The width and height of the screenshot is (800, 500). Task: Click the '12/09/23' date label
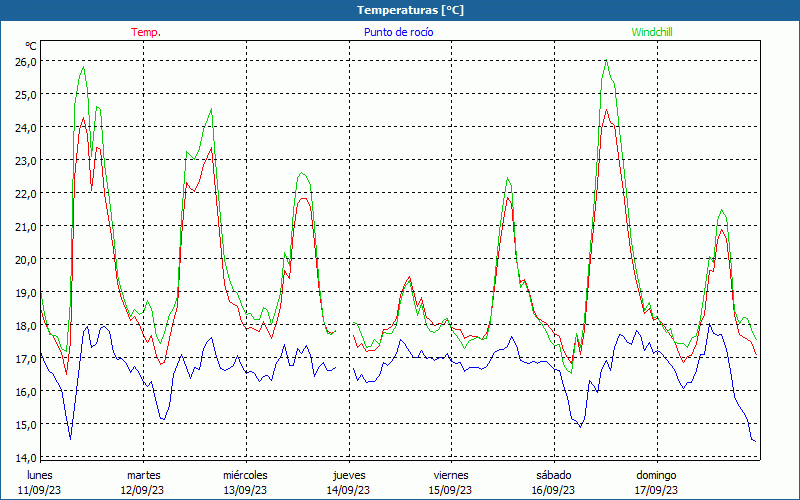click(x=142, y=490)
